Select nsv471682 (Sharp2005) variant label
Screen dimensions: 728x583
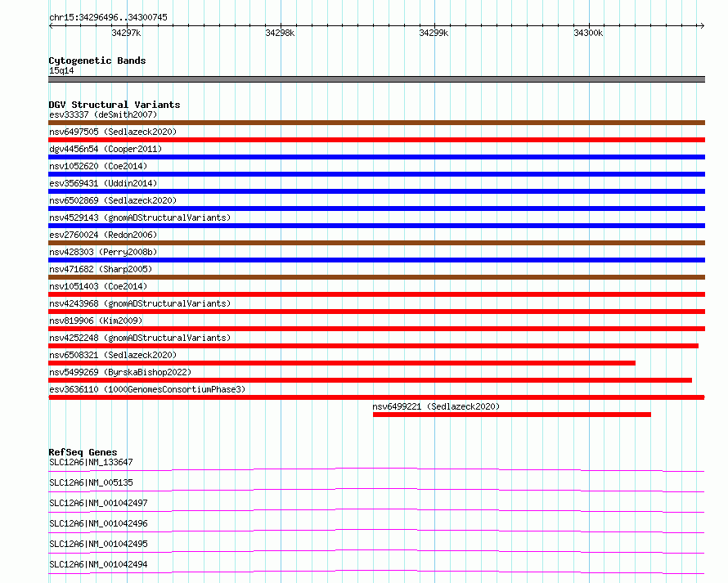tap(101, 269)
